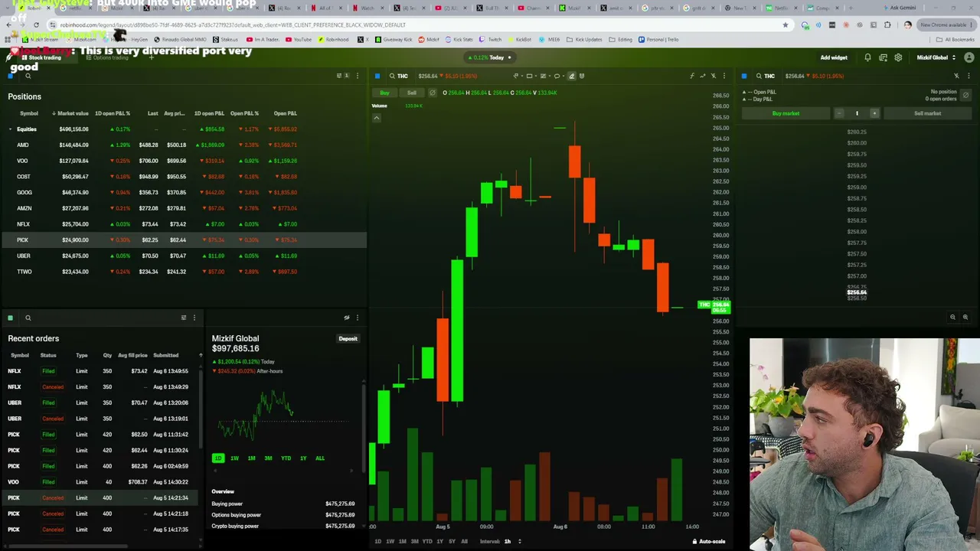Search symbols in the Positions widget
Screen dimensions: 980x551
click(28, 76)
